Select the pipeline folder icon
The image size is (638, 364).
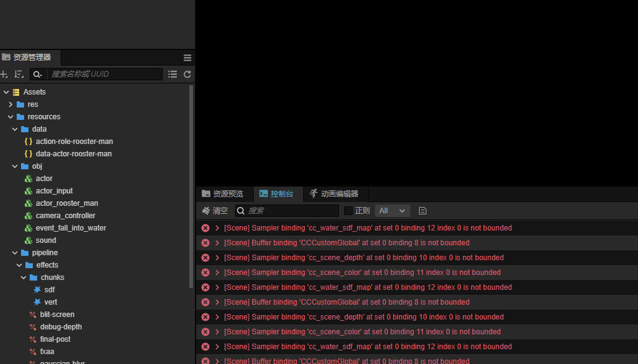tap(25, 253)
